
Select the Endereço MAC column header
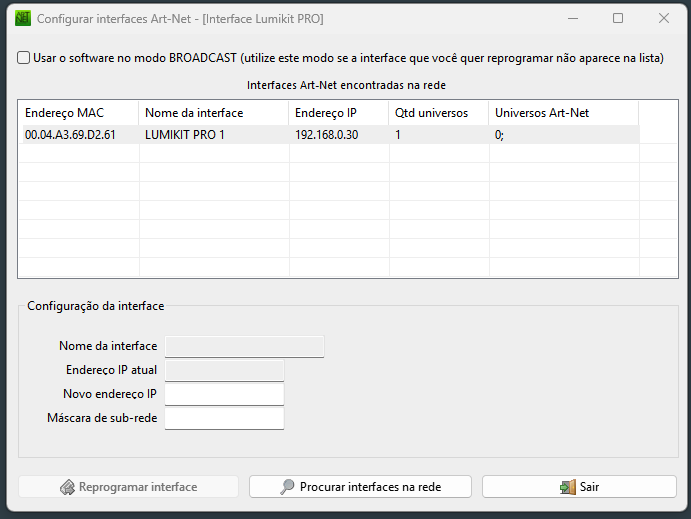pos(79,113)
